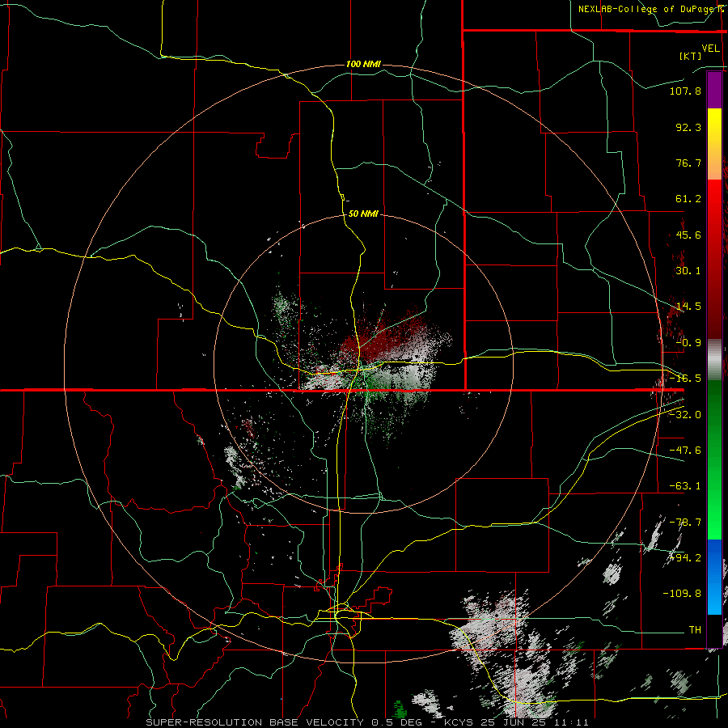Click the 100 NMI range ring label
The image size is (728, 728).
click(363, 64)
